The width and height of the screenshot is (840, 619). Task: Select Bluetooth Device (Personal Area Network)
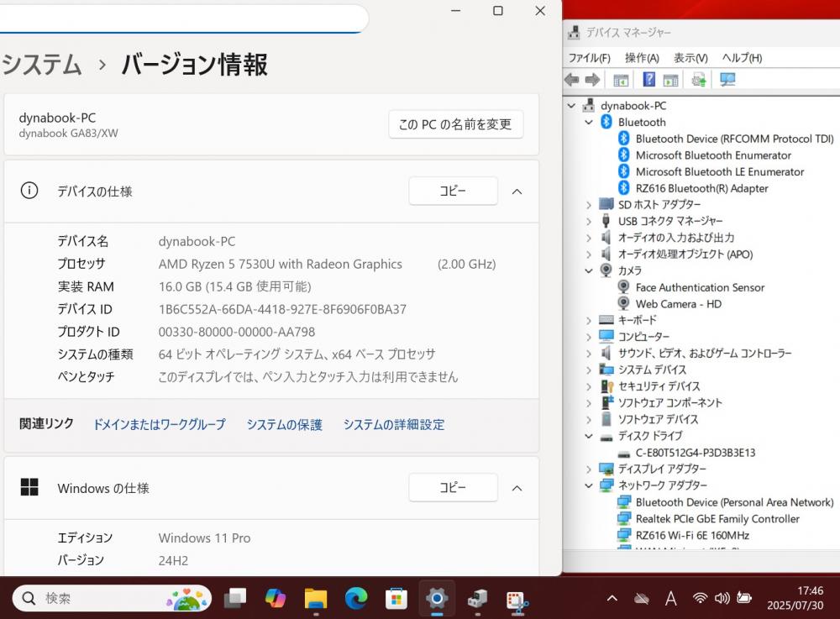pos(734,502)
